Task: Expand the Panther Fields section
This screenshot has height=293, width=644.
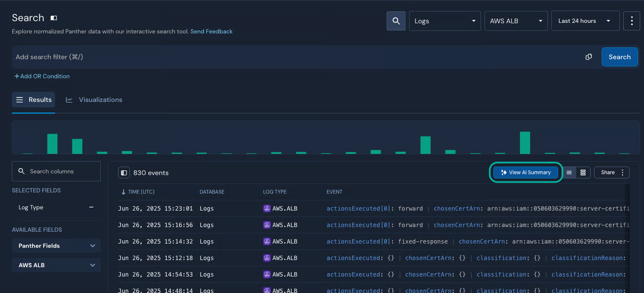Action: [56, 245]
